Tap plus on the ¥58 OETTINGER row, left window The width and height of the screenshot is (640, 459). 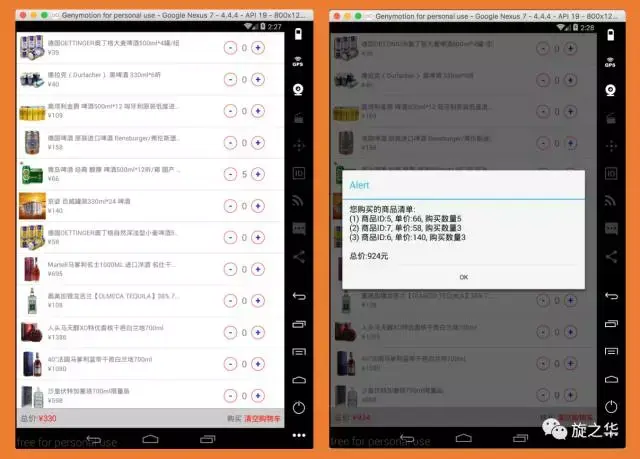pyautogui.click(x=258, y=237)
